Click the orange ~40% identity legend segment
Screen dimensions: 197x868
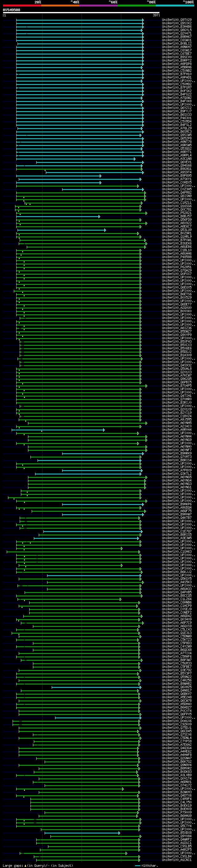point(60,6)
